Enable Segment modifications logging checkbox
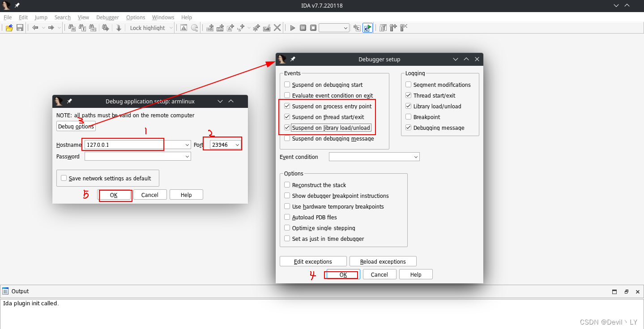The width and height of the screenshot is (644, 329). pos(409,85)
